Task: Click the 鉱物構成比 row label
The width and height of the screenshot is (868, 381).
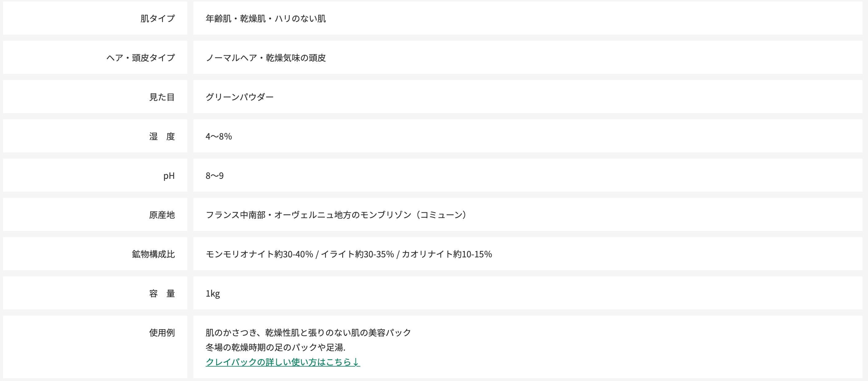Action: point(153,254)
